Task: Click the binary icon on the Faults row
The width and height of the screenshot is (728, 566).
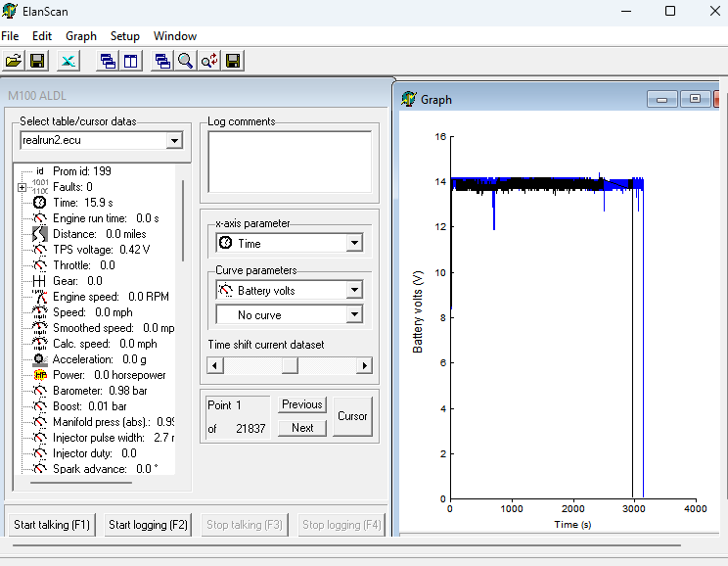Action: pos(40,187)
